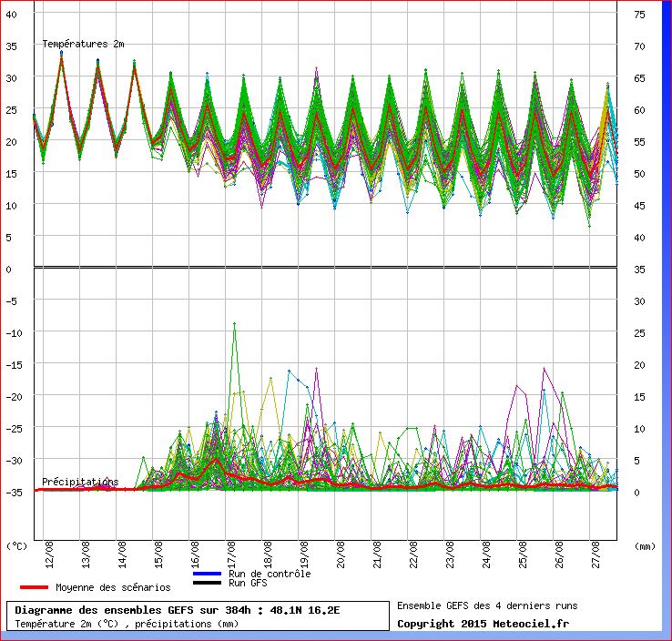The image size is (672, 641).
Task: Click the 75 value on right axis
Action: coord(639,15)
